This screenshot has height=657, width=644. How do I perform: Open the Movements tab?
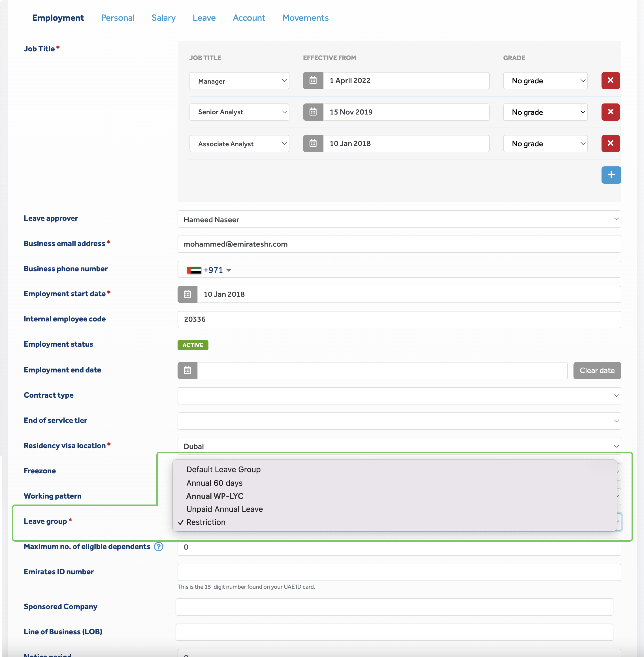tap(305, 18)
